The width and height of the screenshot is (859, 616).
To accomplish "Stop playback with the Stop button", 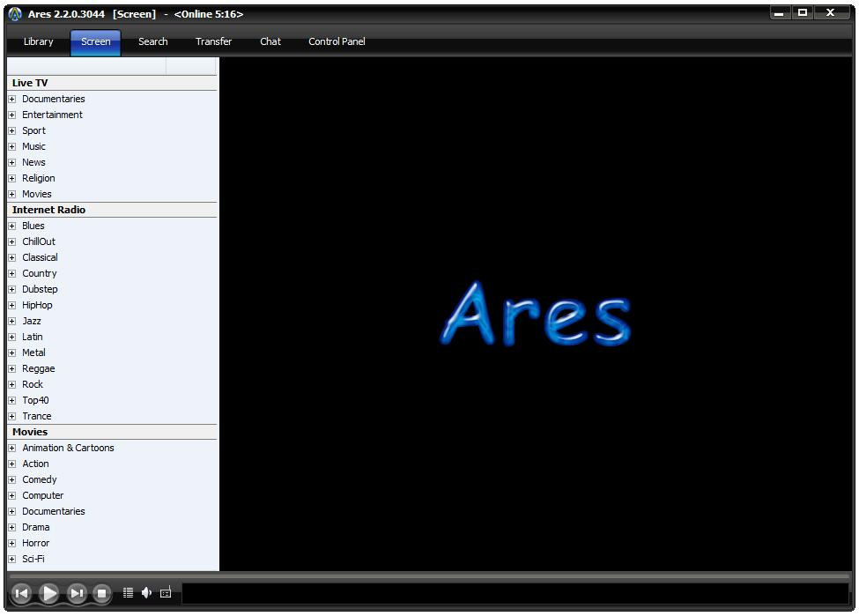I will point(102,594).
